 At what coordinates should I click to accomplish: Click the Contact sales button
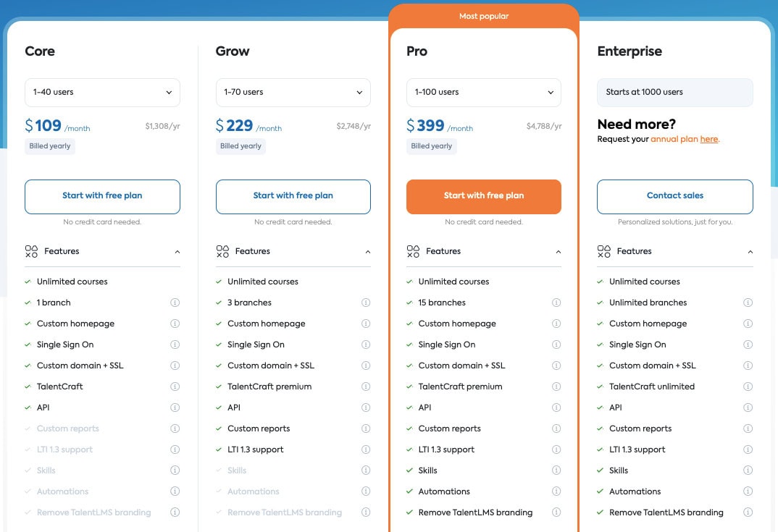click(x=674, y=196)
